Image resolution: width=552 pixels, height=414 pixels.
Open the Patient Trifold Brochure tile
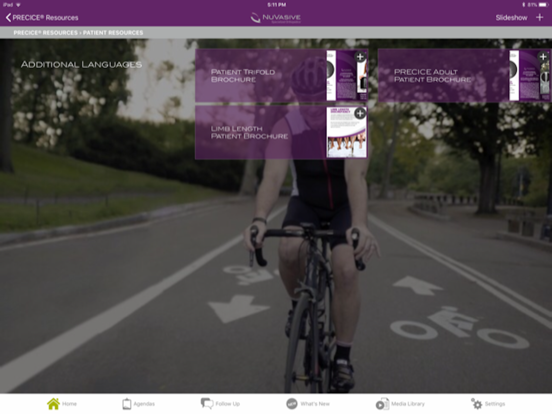[x=282, y=76]
